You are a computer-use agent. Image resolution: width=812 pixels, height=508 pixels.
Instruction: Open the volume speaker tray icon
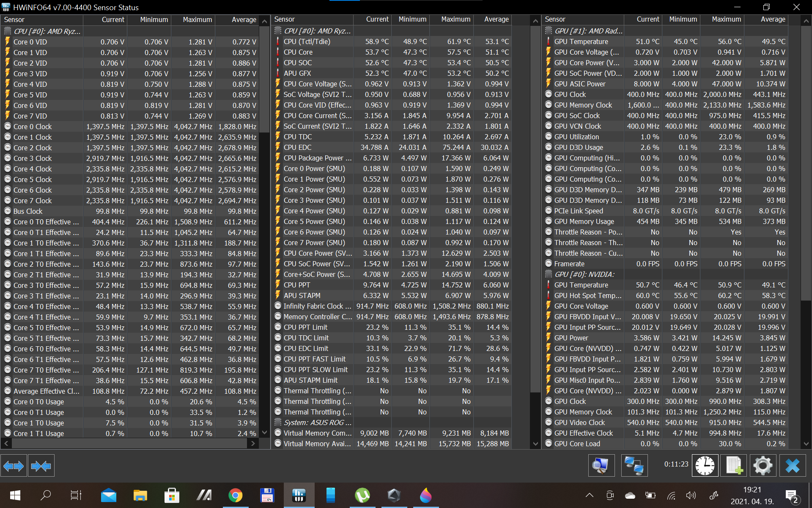pos(691,495)
